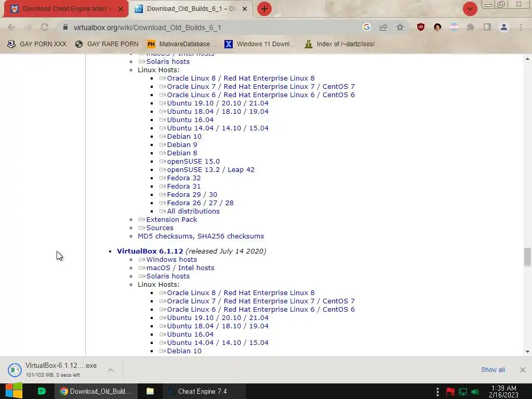The height and width of the screenshot is (399, 532).
Task: Open the Windows Start menu
Action: pyautogui.click(x=14, y=391)
